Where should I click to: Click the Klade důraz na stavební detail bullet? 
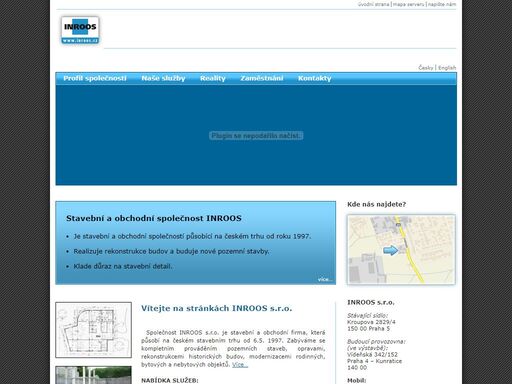(x=123, y=266)
